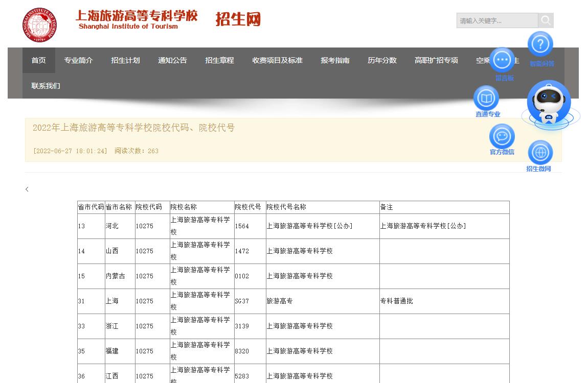Open 招生计划 menu item
The width and height of the screenshot is (588, 383).
125,60
